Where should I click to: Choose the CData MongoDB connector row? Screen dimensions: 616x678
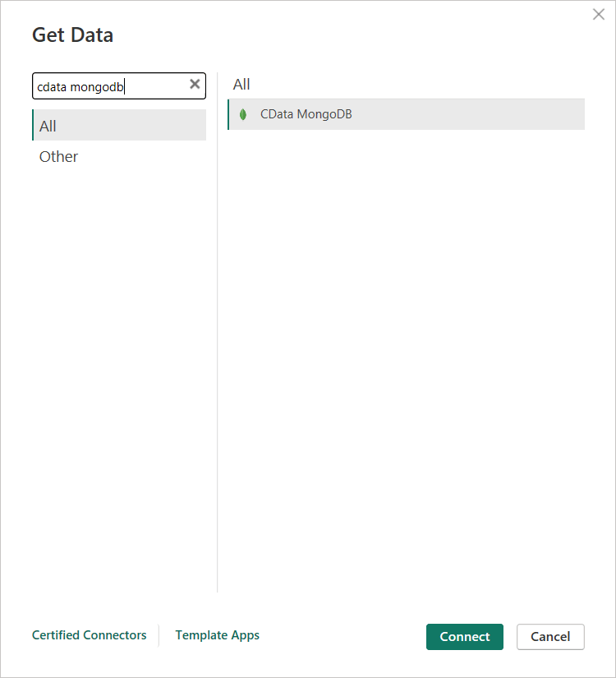tap(407, 114)
